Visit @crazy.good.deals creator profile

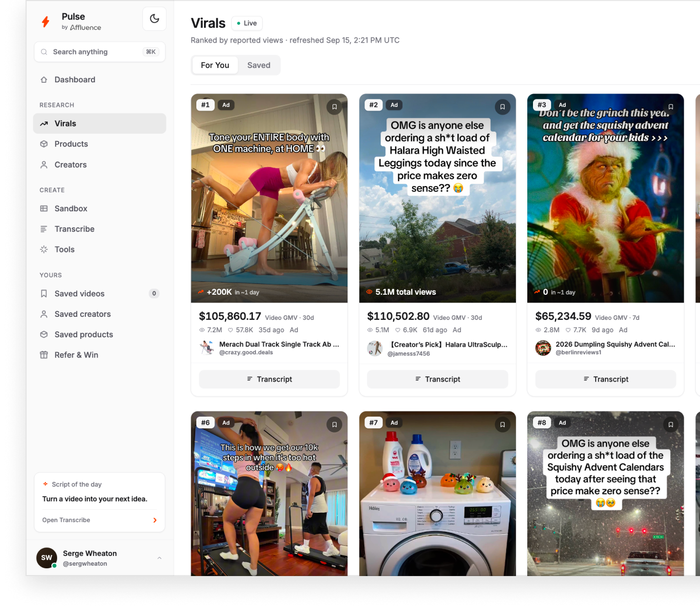[x=246, y=353]
